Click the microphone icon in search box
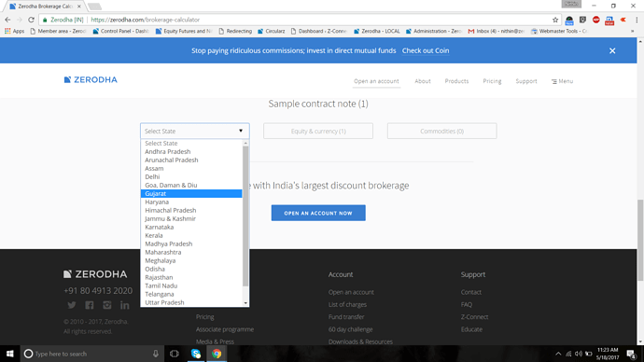Screen dimensions: 644x362 point(156,354)
